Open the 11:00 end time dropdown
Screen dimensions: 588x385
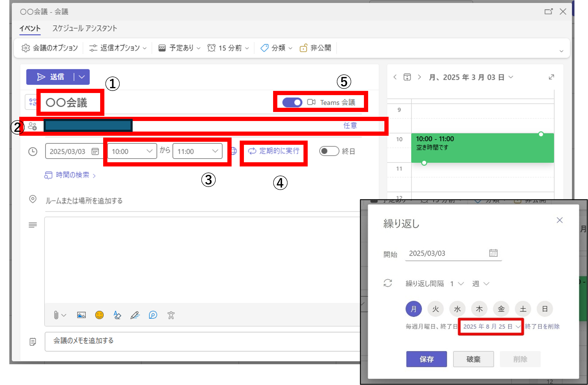(x=197, y=151)
